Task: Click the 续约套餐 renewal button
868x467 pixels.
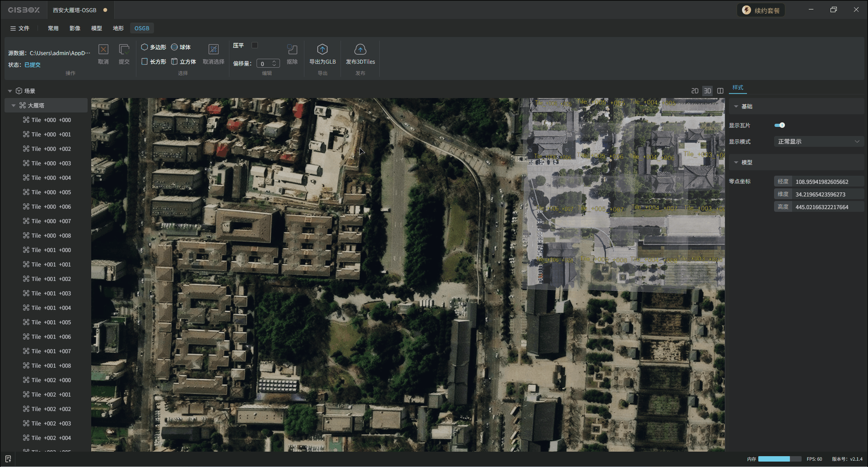Action: [x=761, y=10]
